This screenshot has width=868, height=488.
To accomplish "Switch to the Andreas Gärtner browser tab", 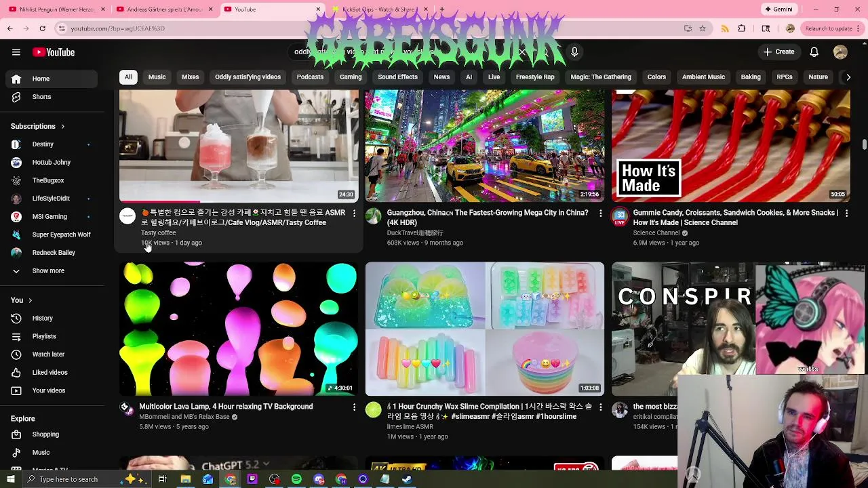I will pos(165,9).
